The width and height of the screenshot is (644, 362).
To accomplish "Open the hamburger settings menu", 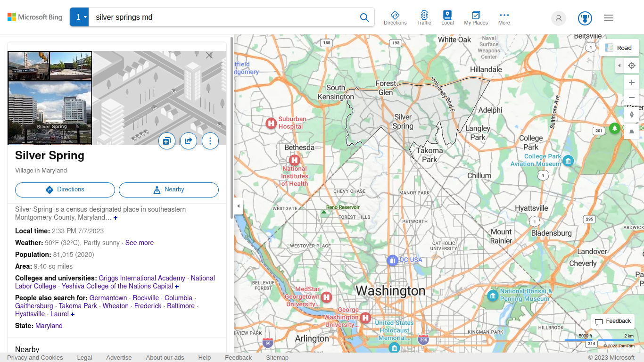I will tap(609, 18).
